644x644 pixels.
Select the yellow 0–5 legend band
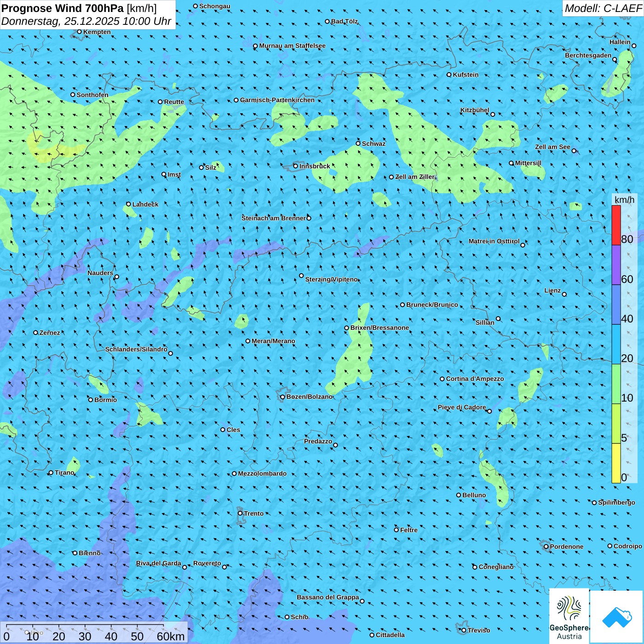[616, 463]
